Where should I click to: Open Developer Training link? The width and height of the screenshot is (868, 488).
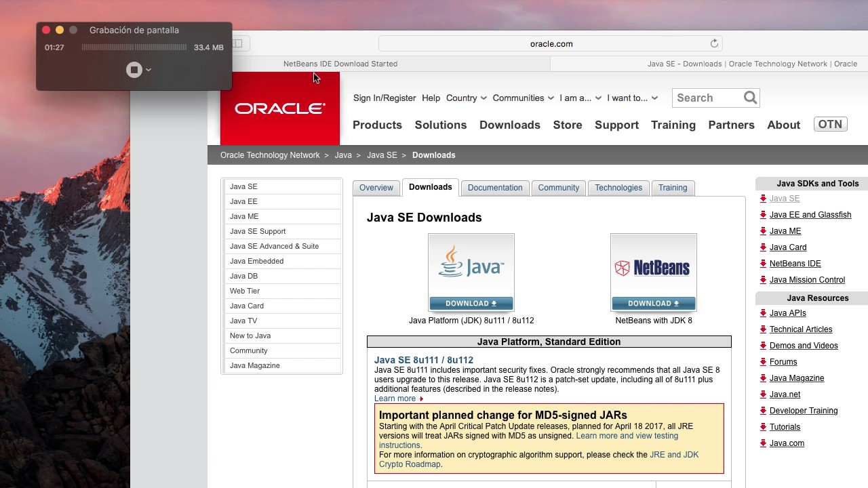[x=804, y=411]
